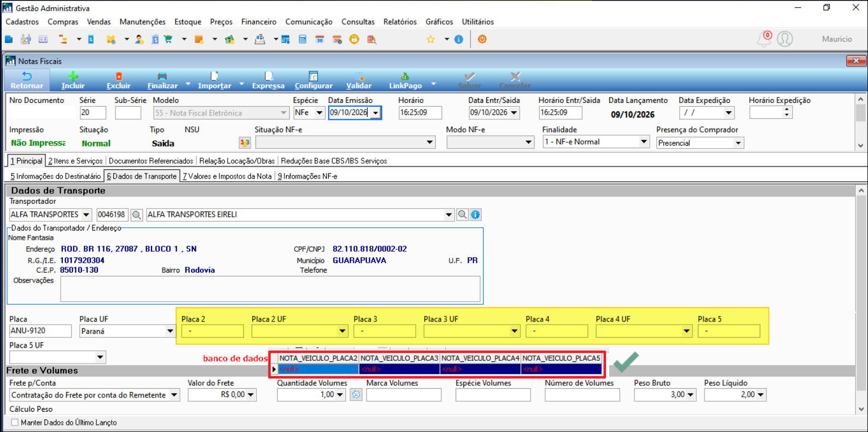This screenshot has width=868, height=432.
Task: Click the blue info icon in main toolbar
Action: click(459, 39)
